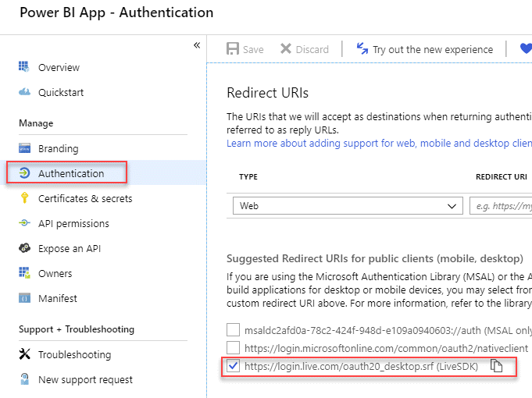
Task: Click the Save floppy disk icon
Action: tap(233, 48)
